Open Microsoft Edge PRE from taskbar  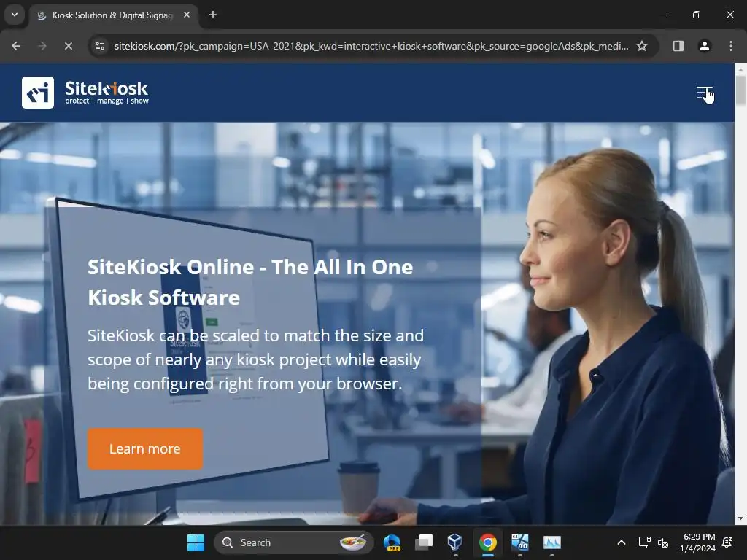[x=392, y=542]
